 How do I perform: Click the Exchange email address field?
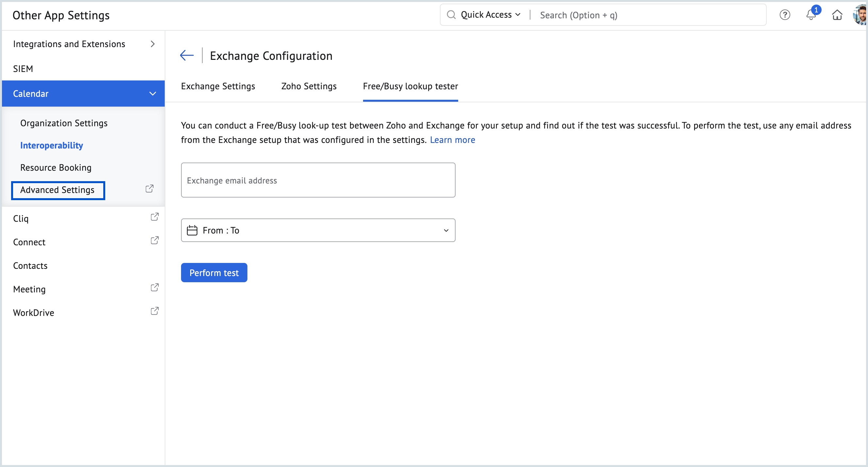318,180
